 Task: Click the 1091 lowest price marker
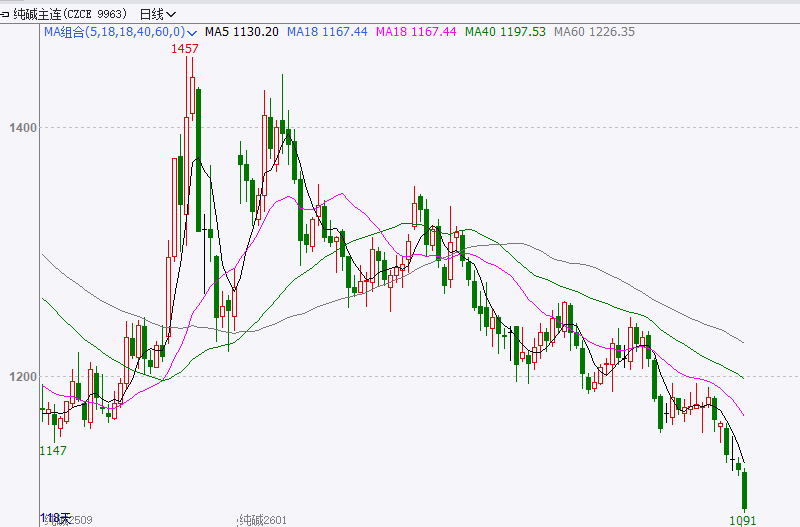(x=742, y=519)
